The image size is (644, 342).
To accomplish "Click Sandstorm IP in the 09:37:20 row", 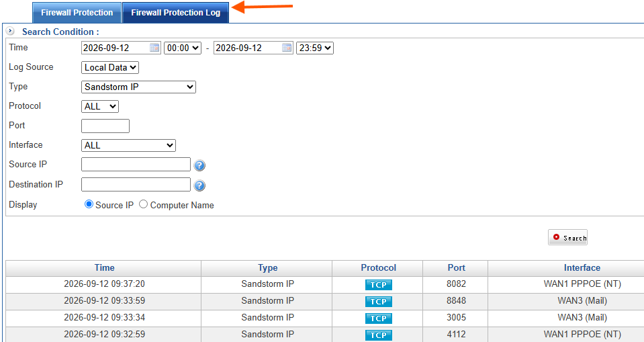I will 268,284.
